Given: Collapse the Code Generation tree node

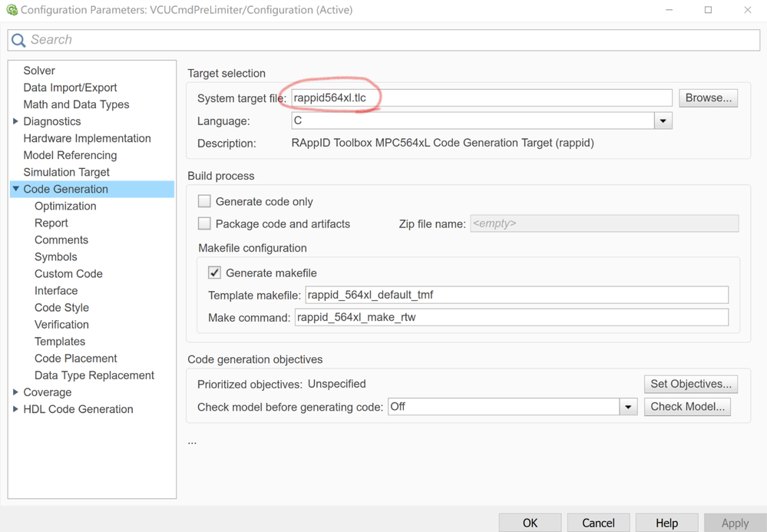Looking at the screenshot, I should click(15, 189).
